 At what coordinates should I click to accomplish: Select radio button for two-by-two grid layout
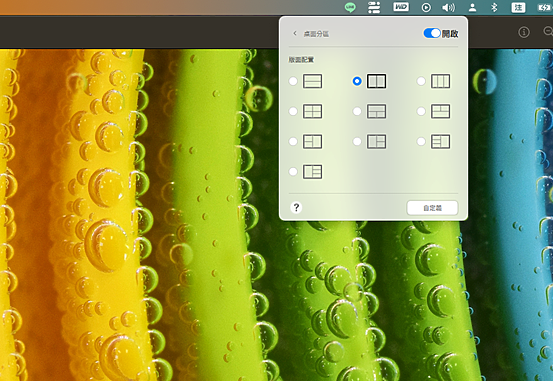pyautogui.click(x=293, y=111)
